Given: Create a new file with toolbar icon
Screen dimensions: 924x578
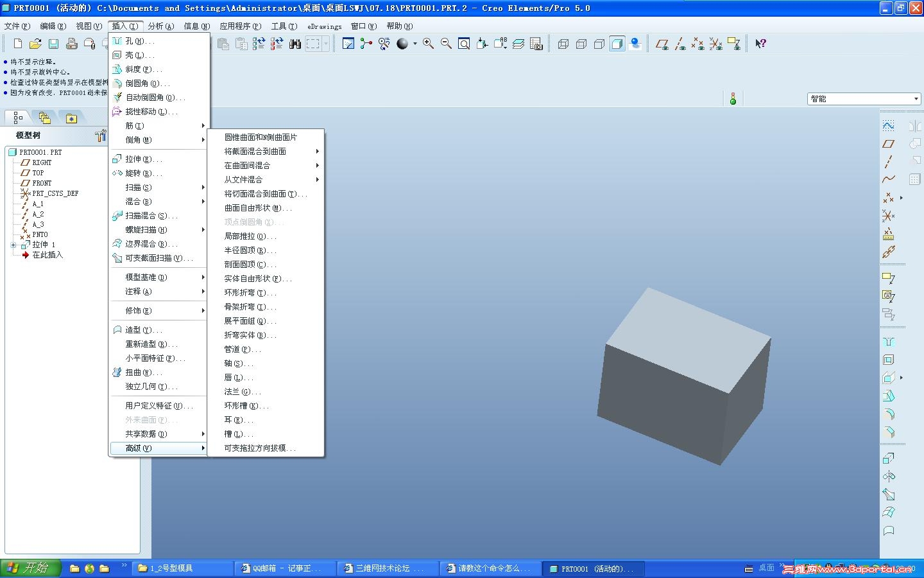Looking at the screenshot, I should tap(18, 44).
